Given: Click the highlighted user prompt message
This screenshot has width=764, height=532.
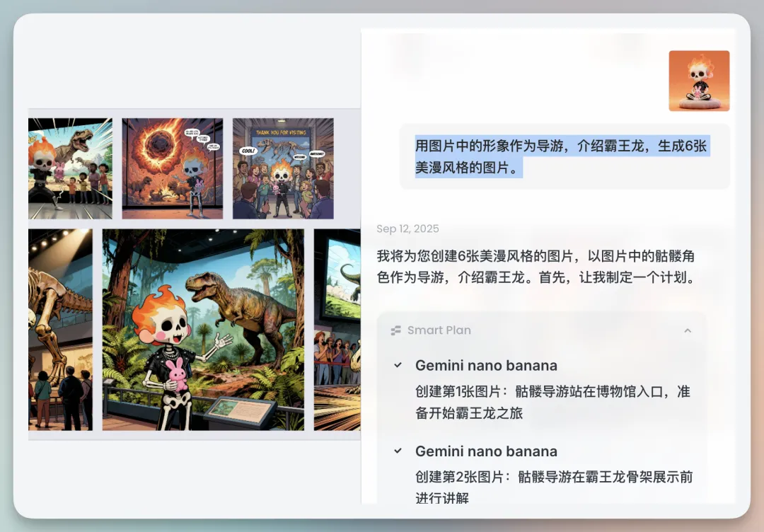Looking at the screenshot, I should [562, 157].
